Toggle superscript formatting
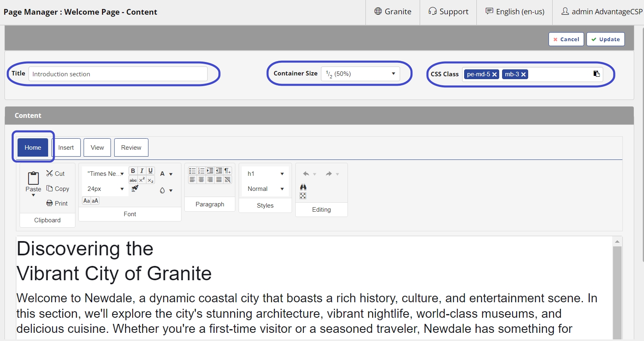The width and height of the screenshot is (644, 341). click(x=142, y=180)
